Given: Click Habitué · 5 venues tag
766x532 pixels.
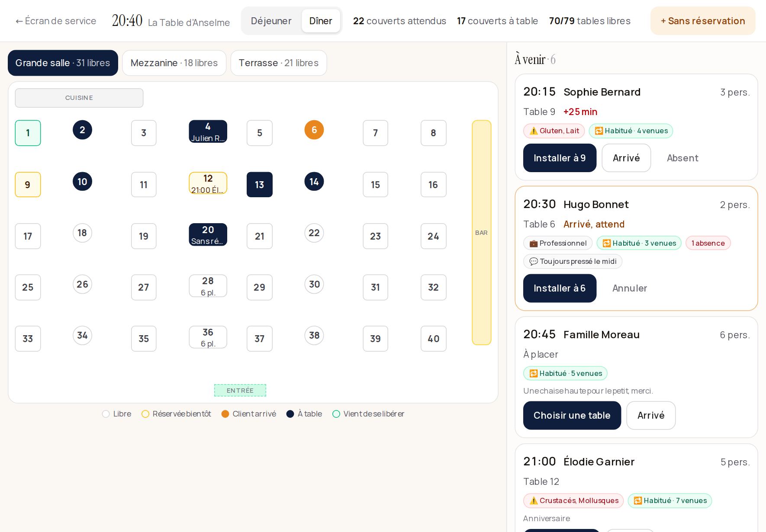Looking at the screenshot, I should [565, 373].
